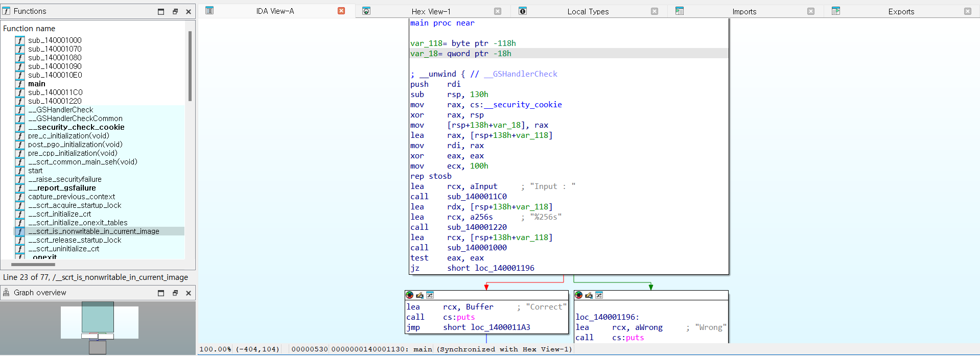980x356 pixels.
Task: Select the start function in the list
Action: 35,171
